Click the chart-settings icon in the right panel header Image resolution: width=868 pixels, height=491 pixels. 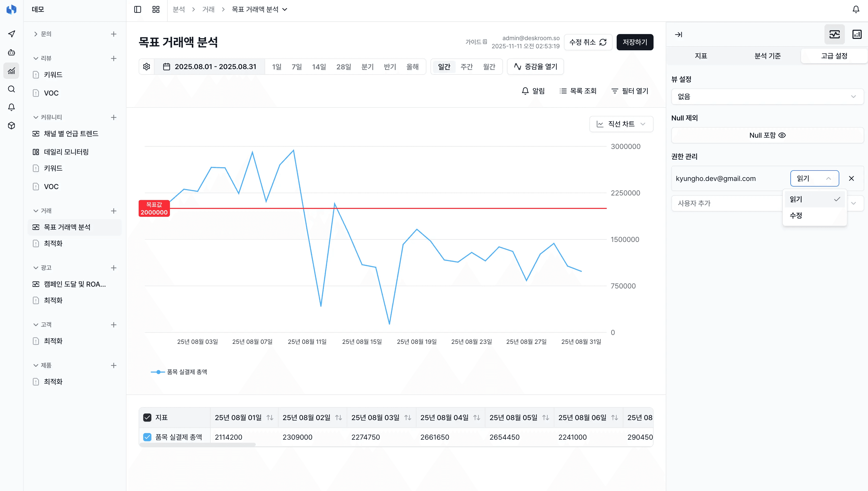tap(834, 34)
